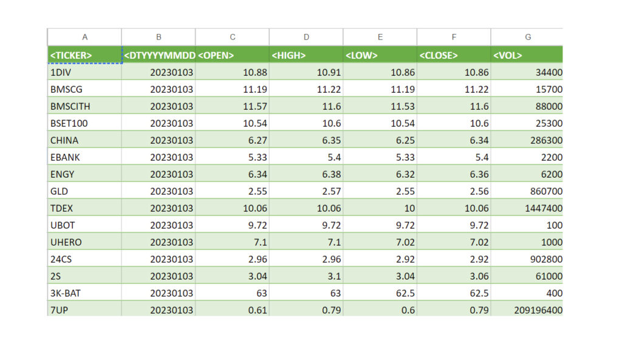622x364 pixels.
Task: Select the UBOT ticker cell
Action: pyautogui.click(x=84, y=225)
